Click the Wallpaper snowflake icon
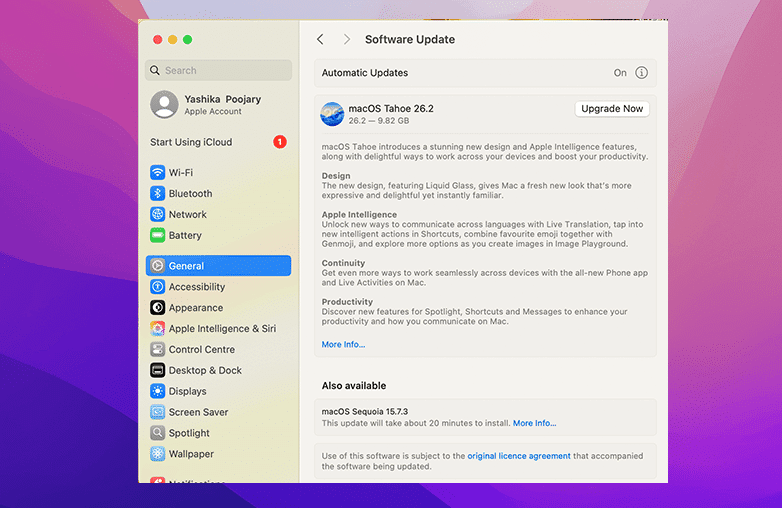 [x=158, y=454]
